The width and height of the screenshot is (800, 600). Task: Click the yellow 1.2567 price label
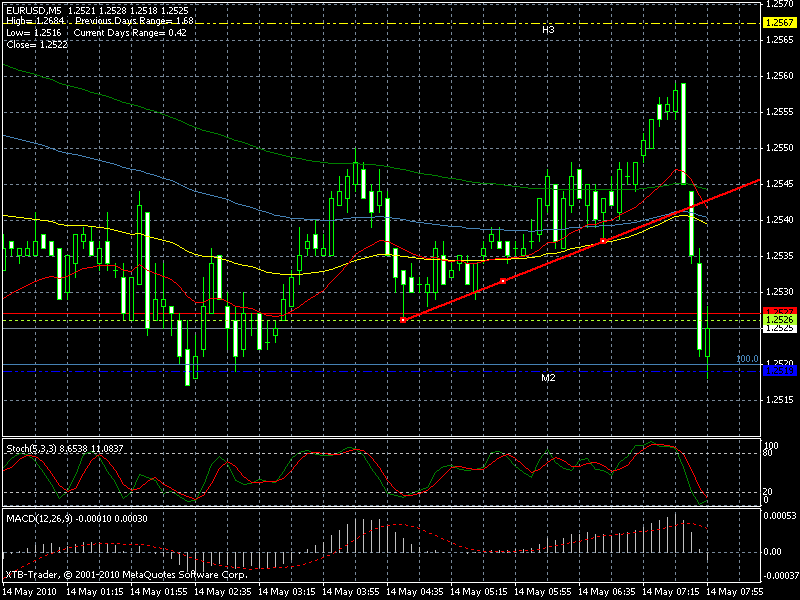coord(780,22)
